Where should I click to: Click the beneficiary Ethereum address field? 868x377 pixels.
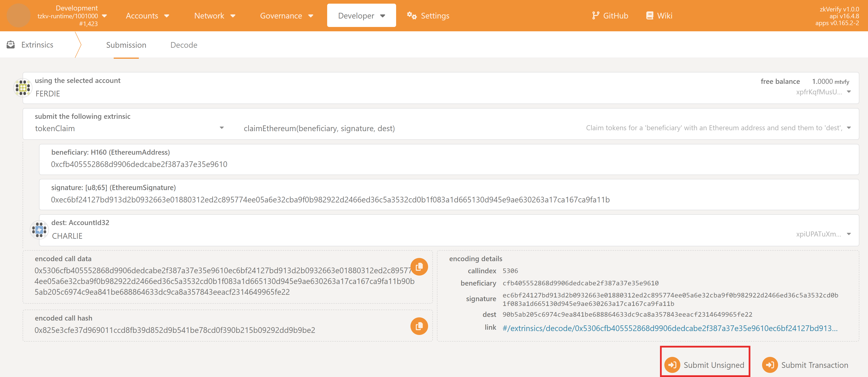(139, 164)
